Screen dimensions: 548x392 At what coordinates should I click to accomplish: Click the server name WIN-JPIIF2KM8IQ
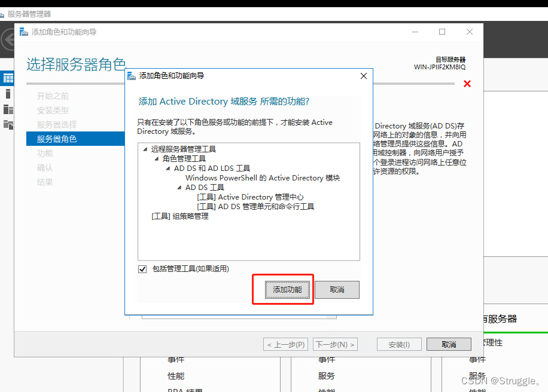(x=440, y=67)
